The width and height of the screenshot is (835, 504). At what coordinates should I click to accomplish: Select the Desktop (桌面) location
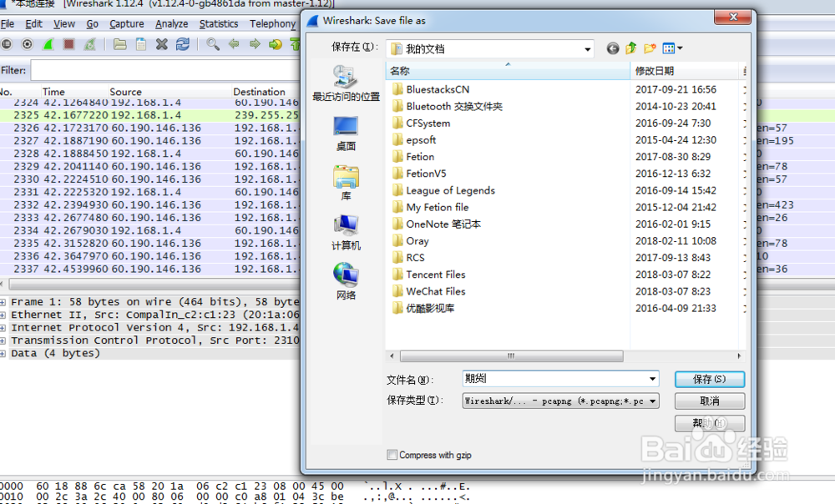click(x=346, y=134)
